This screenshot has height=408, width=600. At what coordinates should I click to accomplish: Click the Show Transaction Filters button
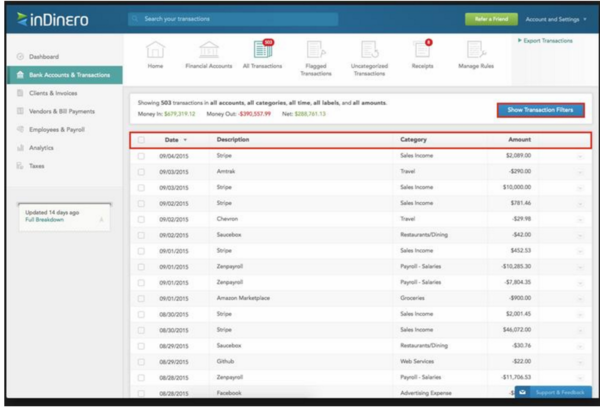point(540,109)
